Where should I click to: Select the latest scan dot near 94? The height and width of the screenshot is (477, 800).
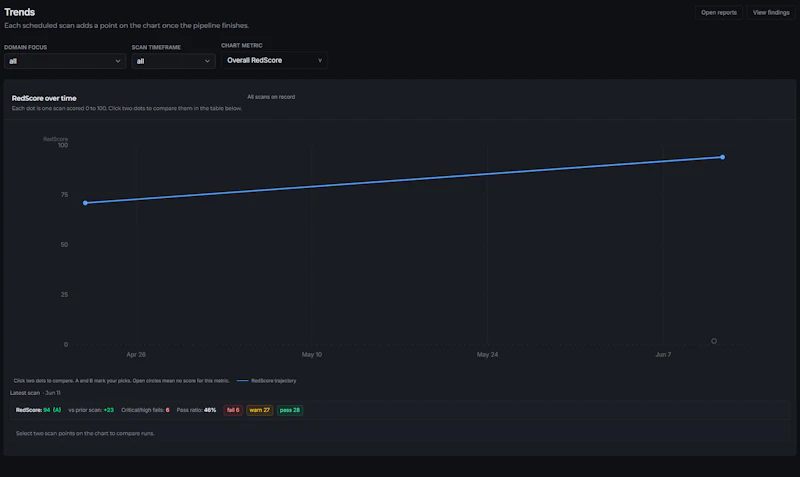pos(722,157)
